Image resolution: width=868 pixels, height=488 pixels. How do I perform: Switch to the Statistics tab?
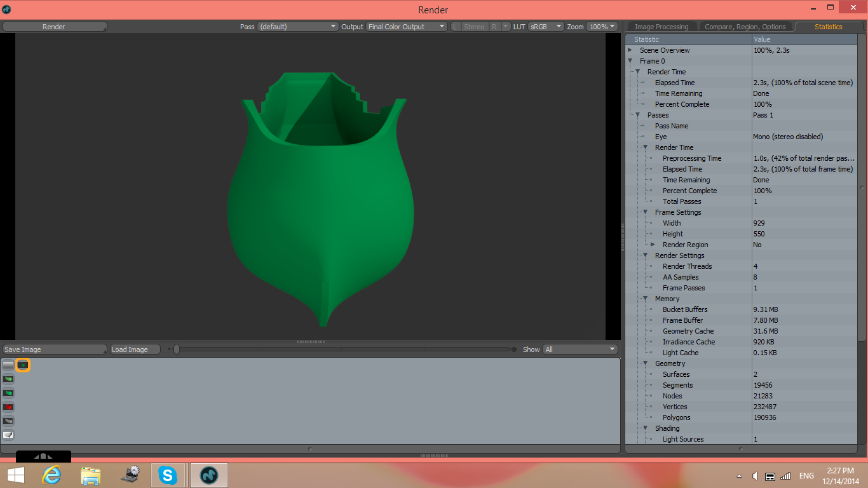tap(829, 27)
